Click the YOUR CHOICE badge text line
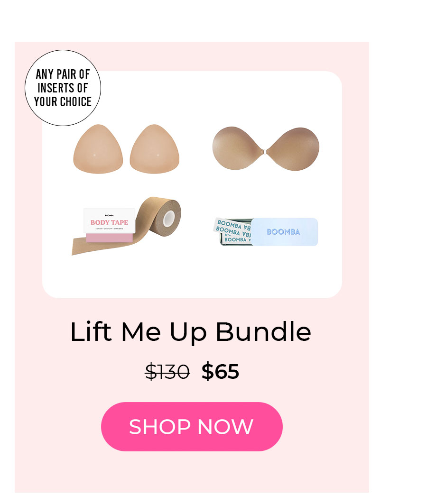Viewport: 427px width, 504px height. coord(63,101)
